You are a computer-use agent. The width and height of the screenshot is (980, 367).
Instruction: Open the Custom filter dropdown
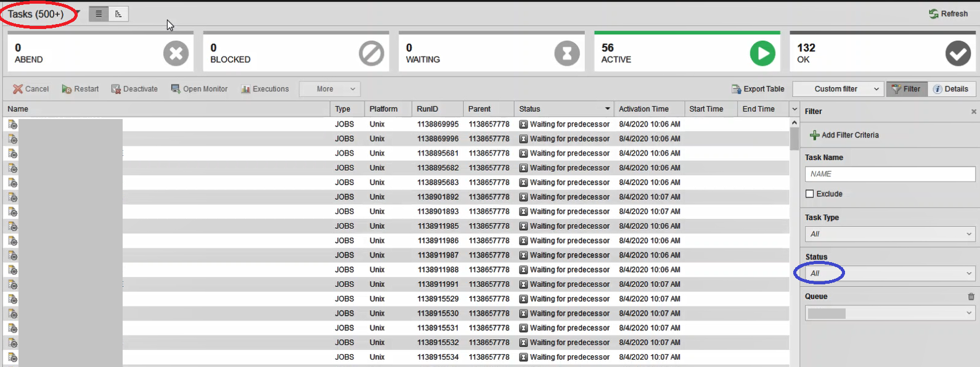click(838, 89)
